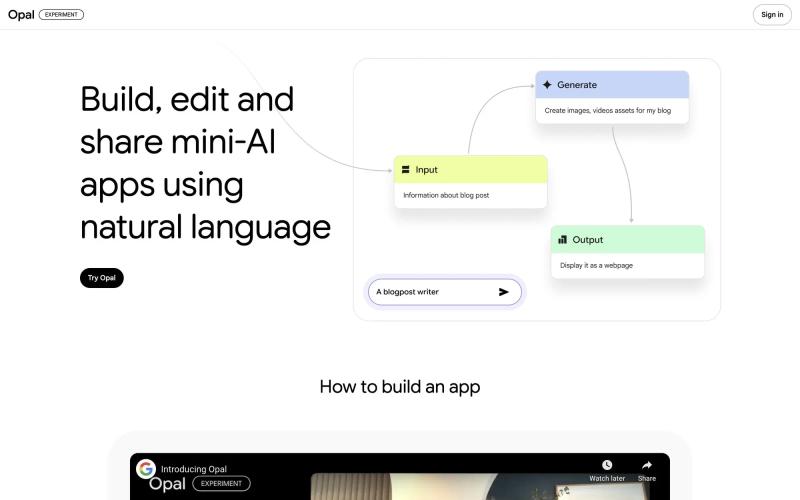Screen dimensions: 800x500
Task: Click 'Display it as a webpage' text
Action: pos(596,265)
